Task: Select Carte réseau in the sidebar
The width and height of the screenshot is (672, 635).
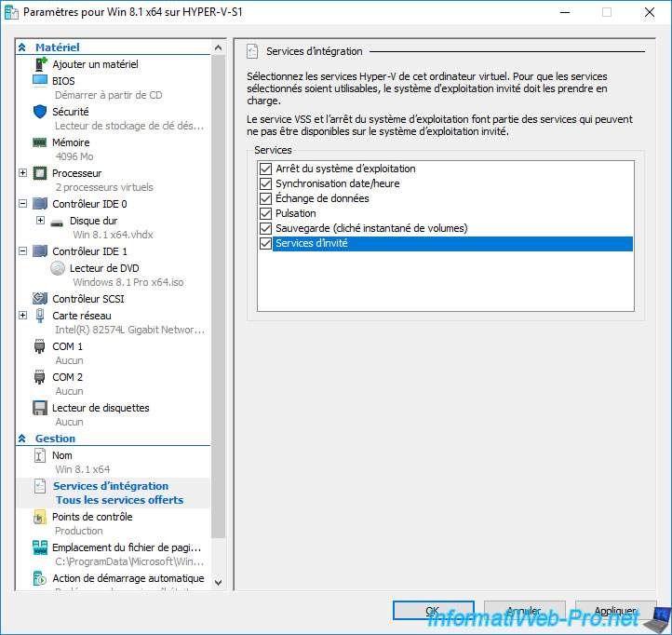Action: (x=78, y=316)
